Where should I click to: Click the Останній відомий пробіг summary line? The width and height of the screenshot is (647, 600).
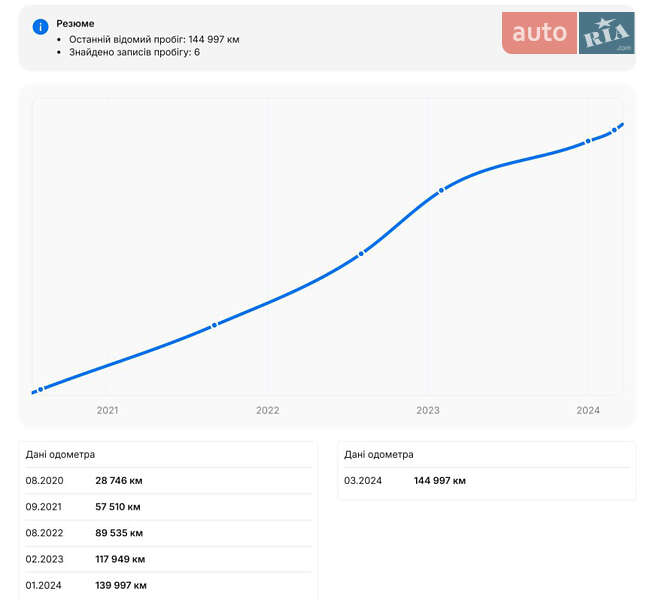(154, 40)
